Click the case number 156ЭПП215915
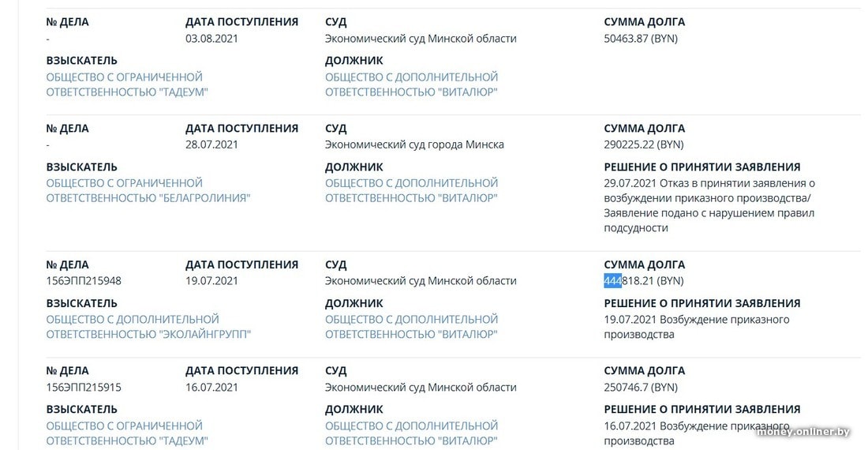 pos(84,387)
